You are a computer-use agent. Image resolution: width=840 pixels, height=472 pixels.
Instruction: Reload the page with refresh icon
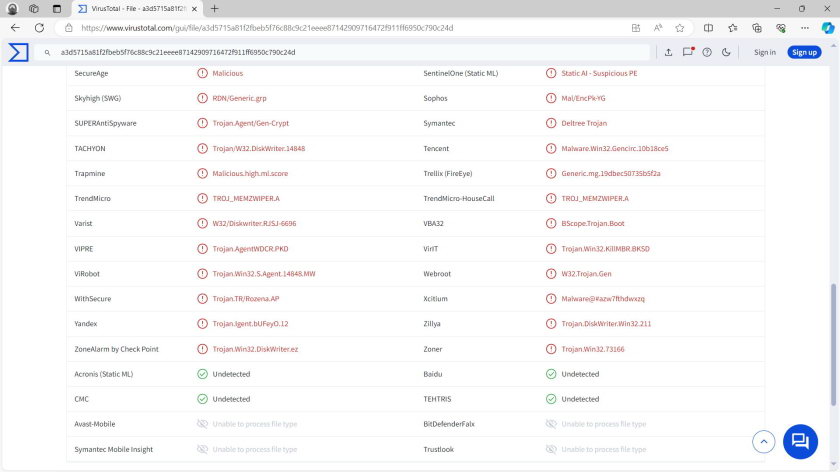(39, 28)
